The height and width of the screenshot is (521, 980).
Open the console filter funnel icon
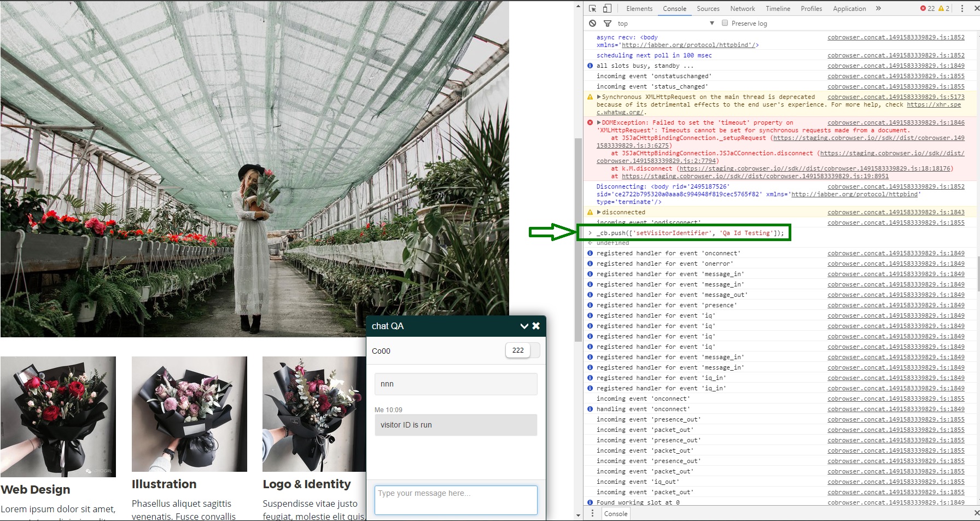[x=608, y=24]
